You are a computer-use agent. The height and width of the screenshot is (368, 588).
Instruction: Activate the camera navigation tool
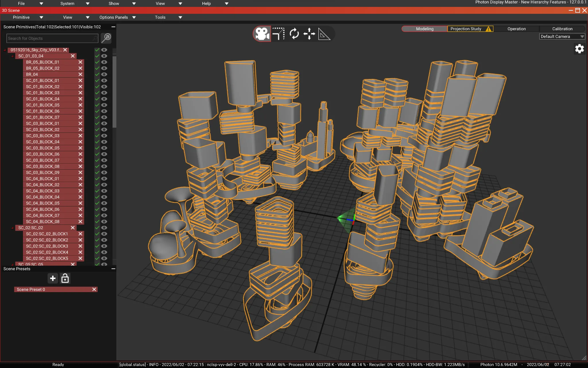(262, 34)
